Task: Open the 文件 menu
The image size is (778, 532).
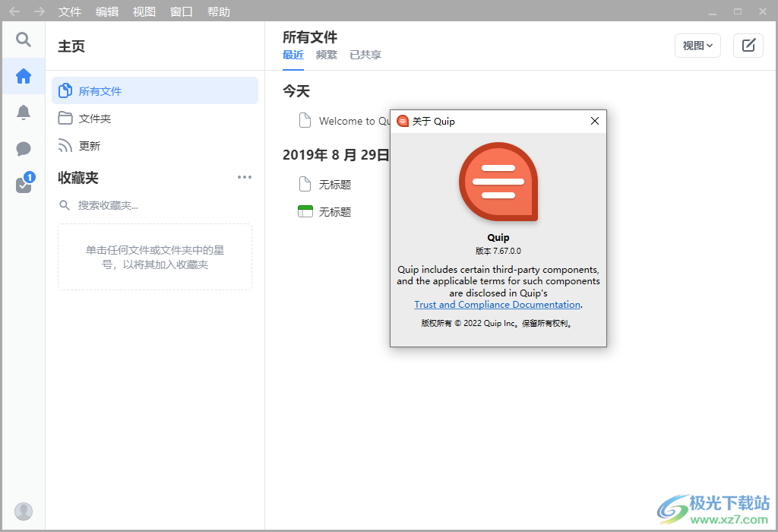Action: 69,11
